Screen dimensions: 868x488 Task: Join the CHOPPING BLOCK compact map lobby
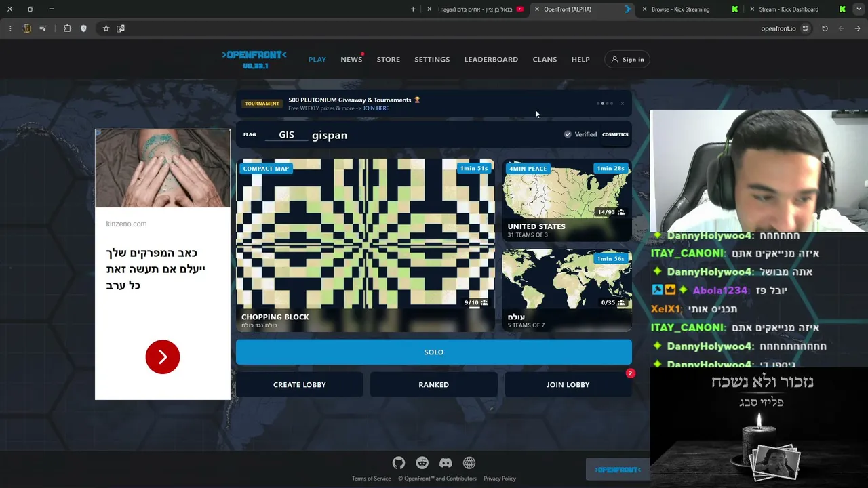pos(366,245)
